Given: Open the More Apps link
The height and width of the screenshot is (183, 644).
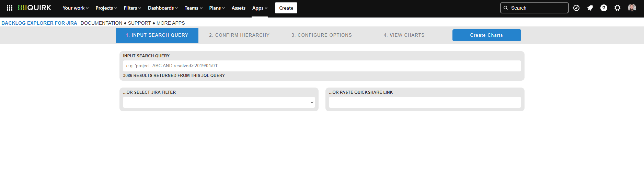Looking at the screenshot, I should (x=171, y=23).
